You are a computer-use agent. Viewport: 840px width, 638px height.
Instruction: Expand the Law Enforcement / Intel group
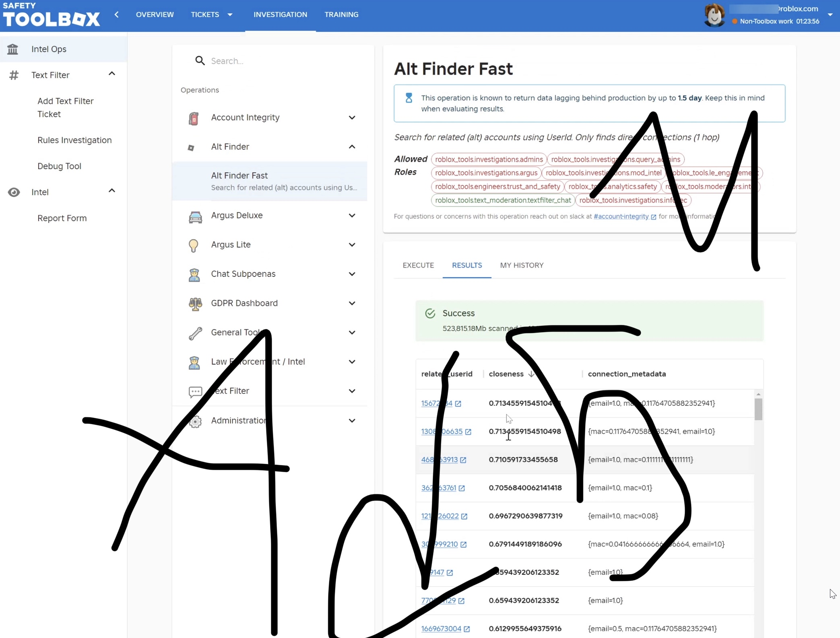tap(352, 362)
